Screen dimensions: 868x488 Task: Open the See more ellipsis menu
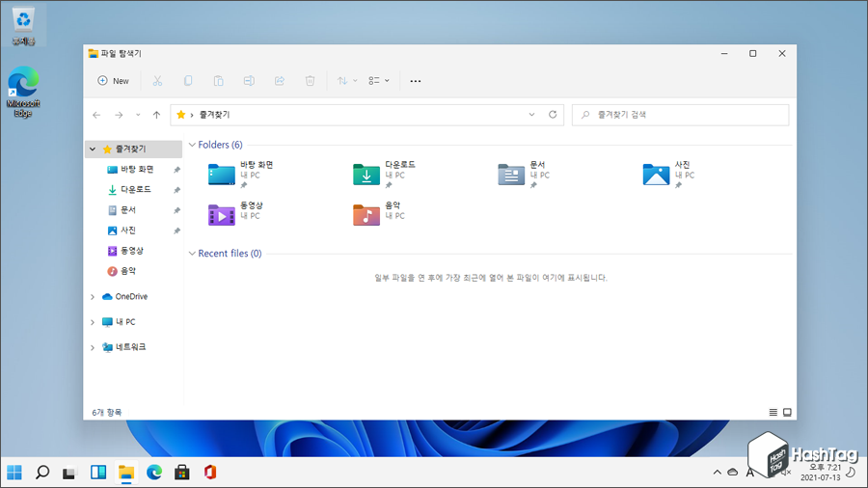[415, 81]
